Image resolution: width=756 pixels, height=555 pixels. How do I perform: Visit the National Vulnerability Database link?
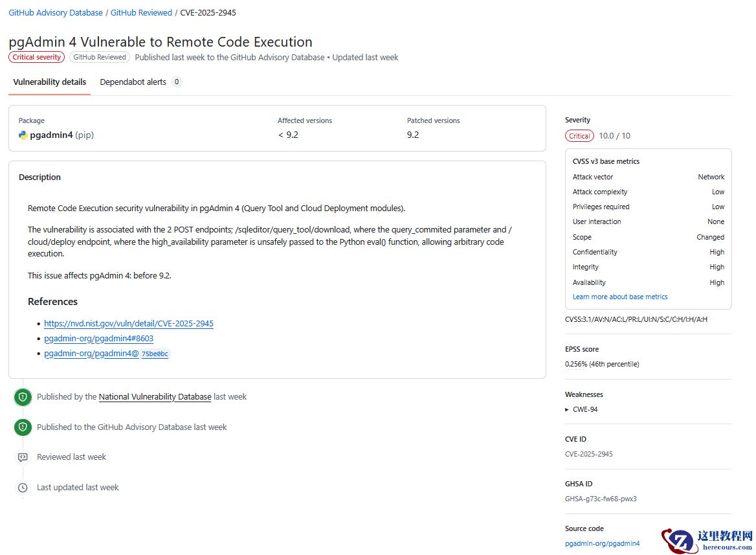coord(155,397)
